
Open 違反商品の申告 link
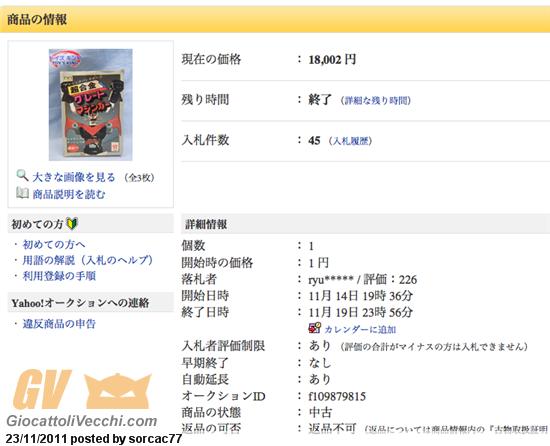[x=59, y=324]
